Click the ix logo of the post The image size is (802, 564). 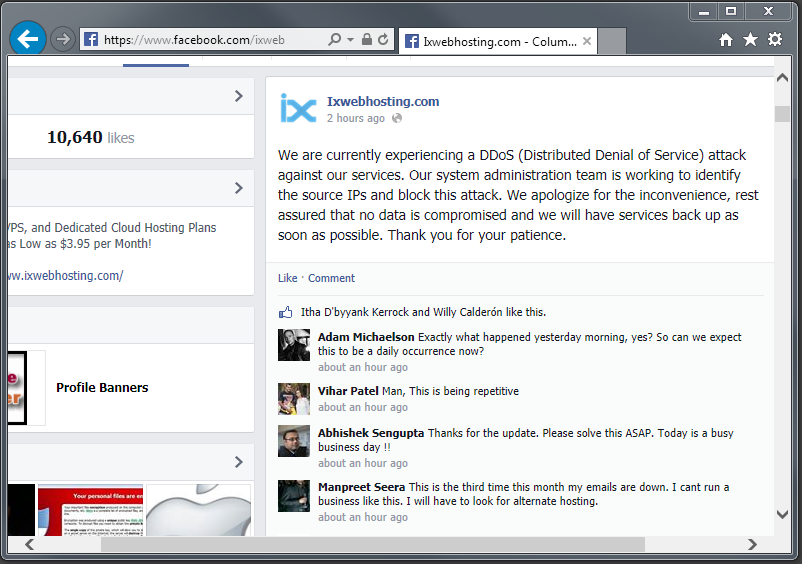tap(298, 108)
